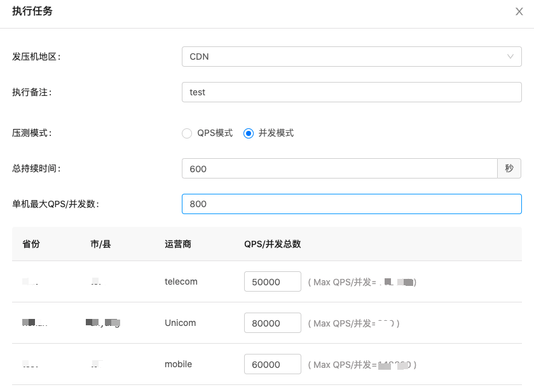The image size is (534, 392).
Task: Click the Max QPS hint in the mobile row
Action: (362, 365)
